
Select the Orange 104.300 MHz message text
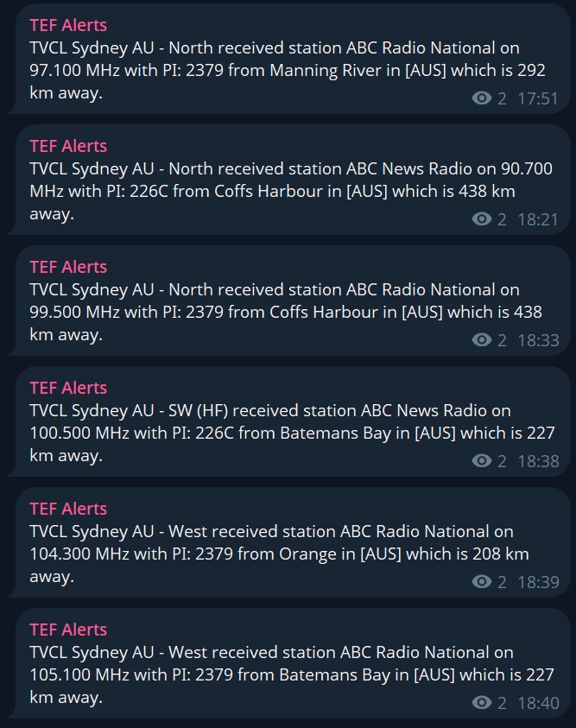pyautogui.click(x=276, y=554)
